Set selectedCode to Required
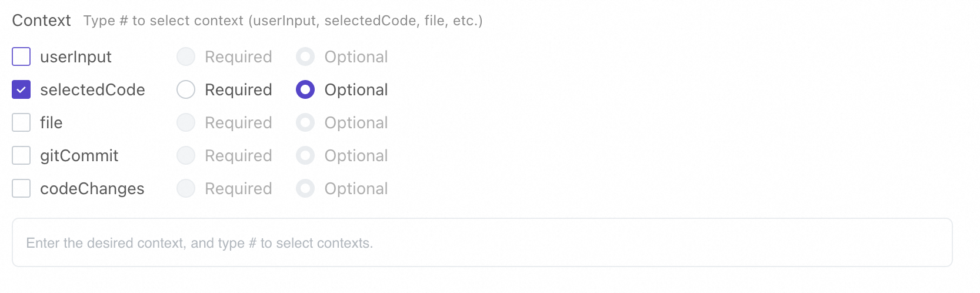The image size is (980, 293). pos(186,89)
